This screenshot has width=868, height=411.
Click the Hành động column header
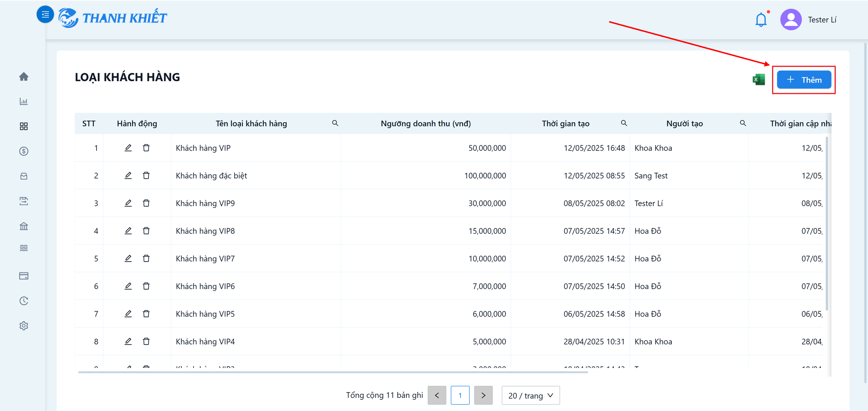coord(137,123)
